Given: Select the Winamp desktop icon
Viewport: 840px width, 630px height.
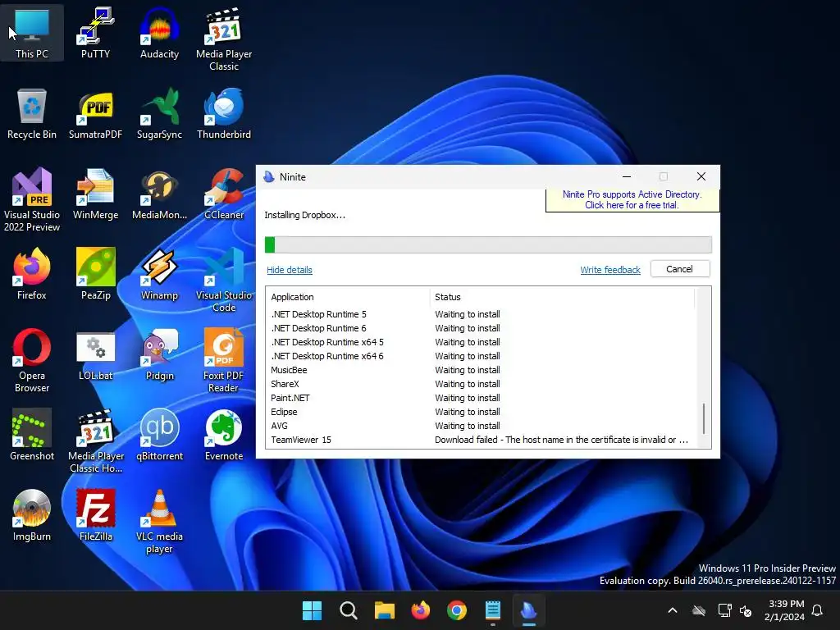Looking at the screenshot, I should [159, 274].
